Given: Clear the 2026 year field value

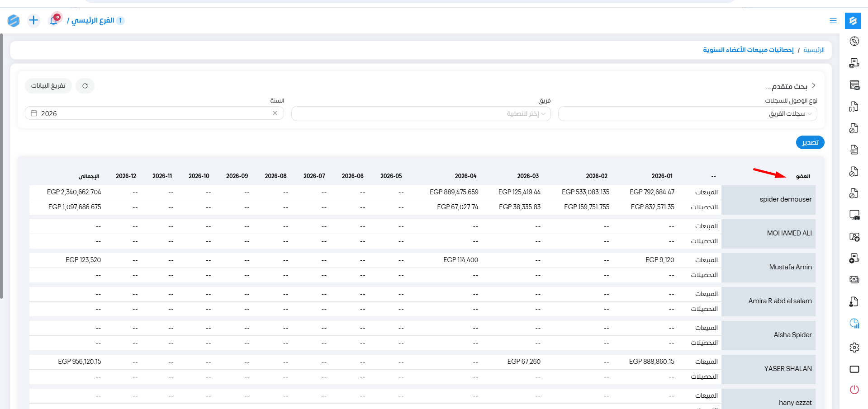Looking at the screenshot, I should [x=275, y=113].
